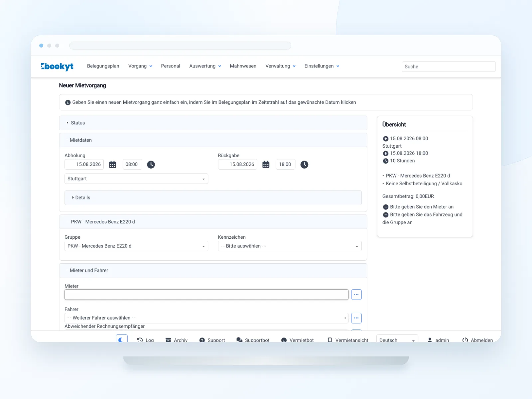Launch the Supportbot chat

click(x=253, y=340)
